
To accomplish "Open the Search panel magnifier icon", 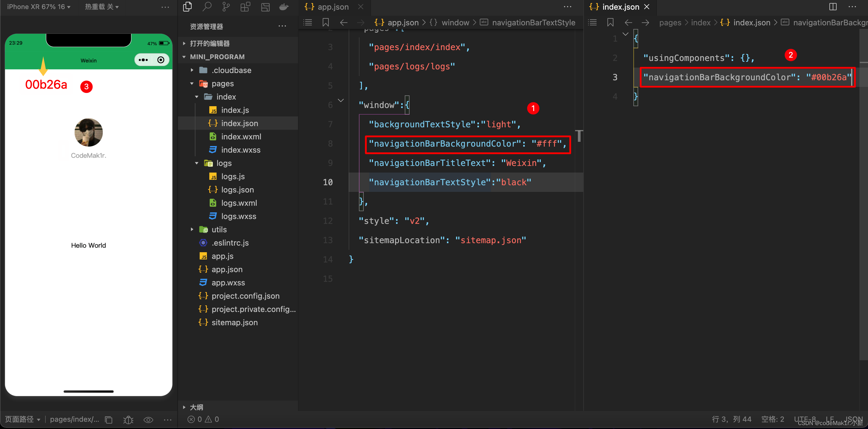I will (x=207, y=7).
